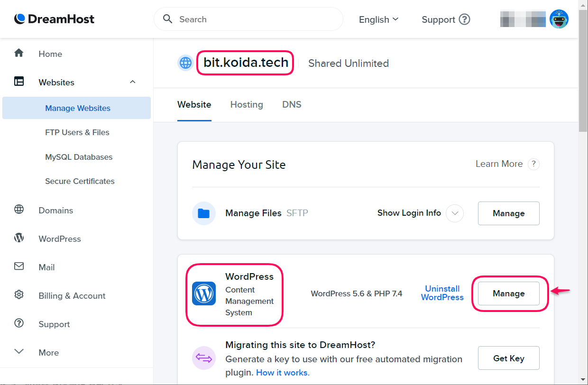Image resolution: width=588 pixels, height=385 pixels.
Task: Click the Uninstall WordPress link
Action: pyautogui.click(x=442, y=293)
